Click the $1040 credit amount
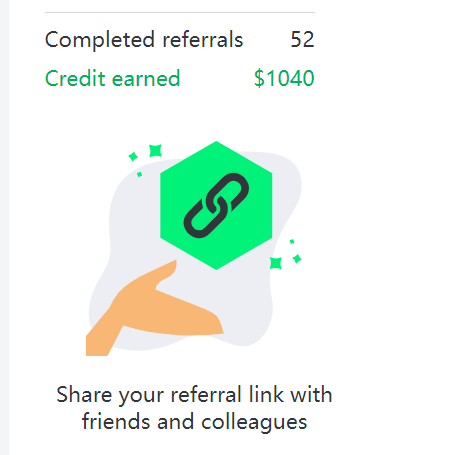This screenshot has width=465, height=455. tap(284, 79)
